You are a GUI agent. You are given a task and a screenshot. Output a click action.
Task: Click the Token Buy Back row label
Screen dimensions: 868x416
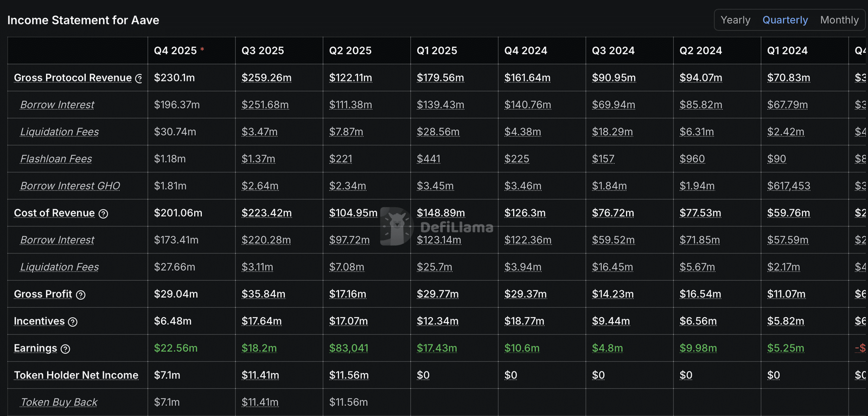tap(59, 402)
